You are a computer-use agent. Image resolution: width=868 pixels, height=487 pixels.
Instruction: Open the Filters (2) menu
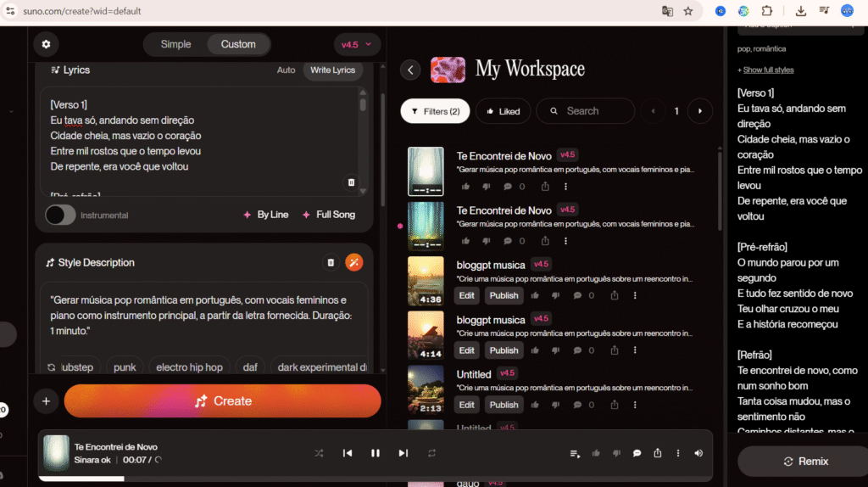point(435,111)
